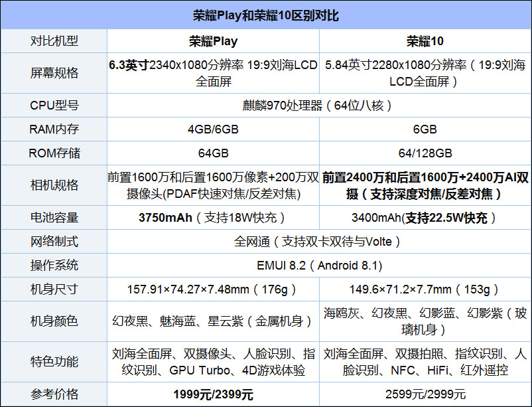Select the 特色功能 row label
The width and height of the screenshot is (532, 407).
click(x=54, y=361)
